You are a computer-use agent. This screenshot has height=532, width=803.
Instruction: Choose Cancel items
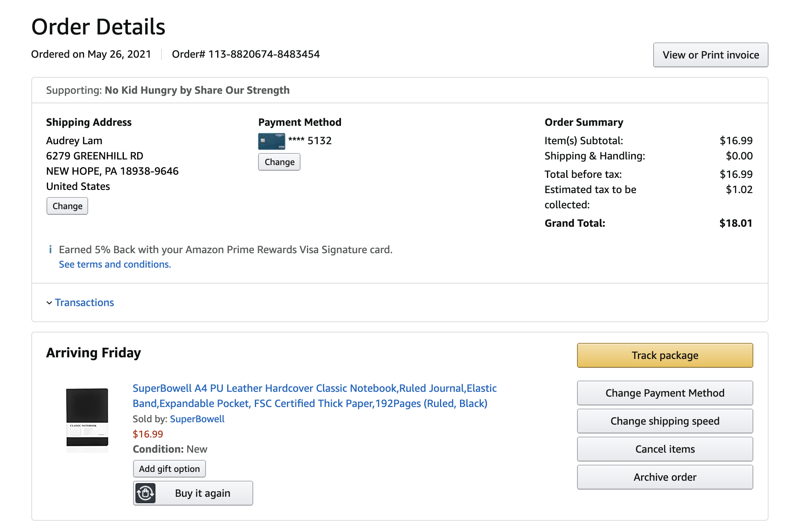[665, 449]
